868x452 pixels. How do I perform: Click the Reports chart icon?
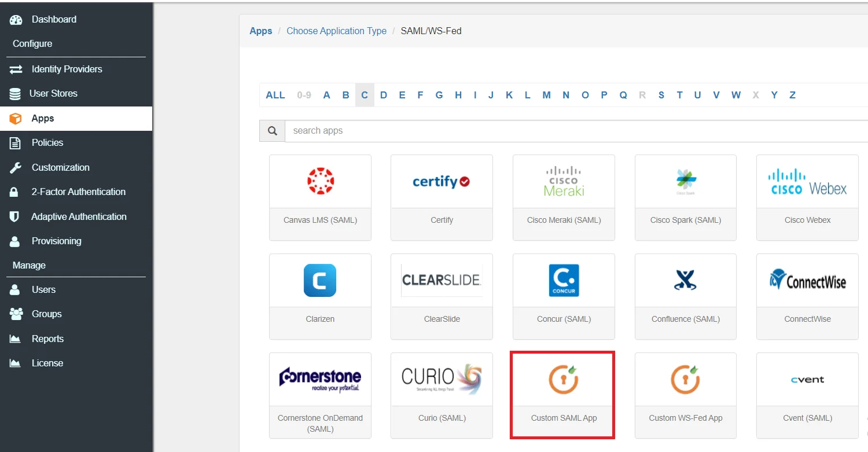click(x=15, y=339)
